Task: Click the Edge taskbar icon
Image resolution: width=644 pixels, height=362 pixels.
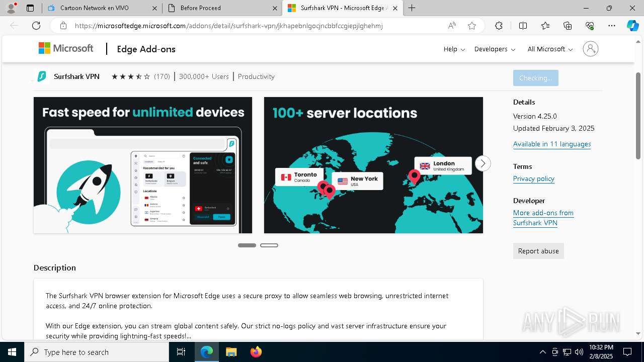Action: pyautogui.click(x=207, y=352)
